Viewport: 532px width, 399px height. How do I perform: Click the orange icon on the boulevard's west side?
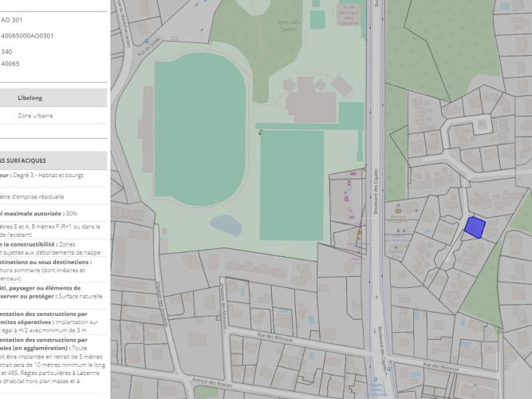click(359, 232)
